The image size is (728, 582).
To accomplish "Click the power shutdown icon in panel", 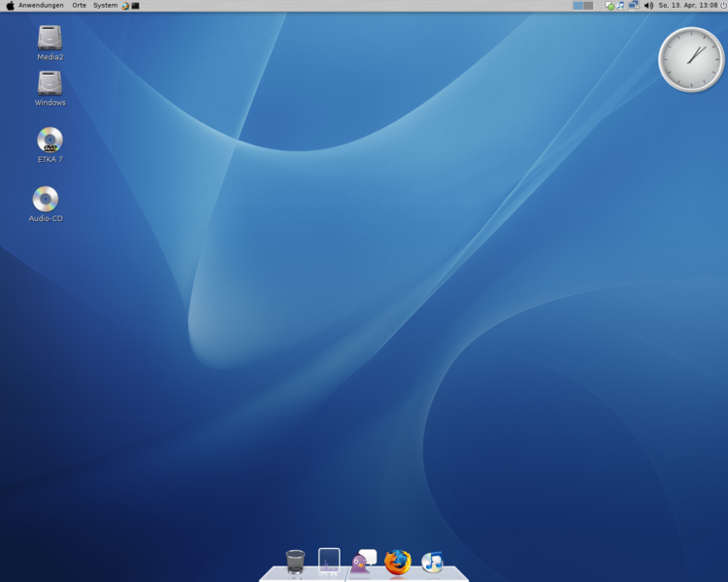I will coord(723,6).
